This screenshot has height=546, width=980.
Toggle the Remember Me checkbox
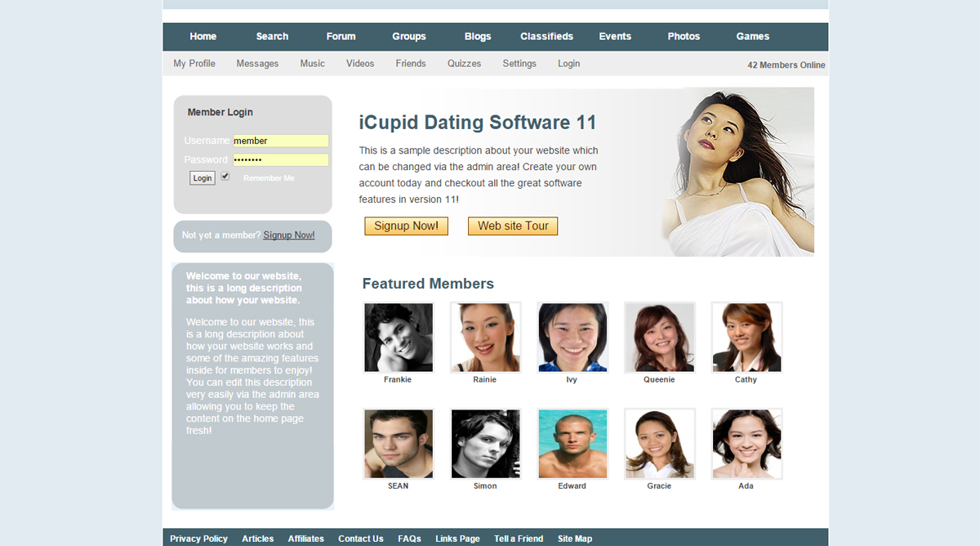tap(225, 176)
